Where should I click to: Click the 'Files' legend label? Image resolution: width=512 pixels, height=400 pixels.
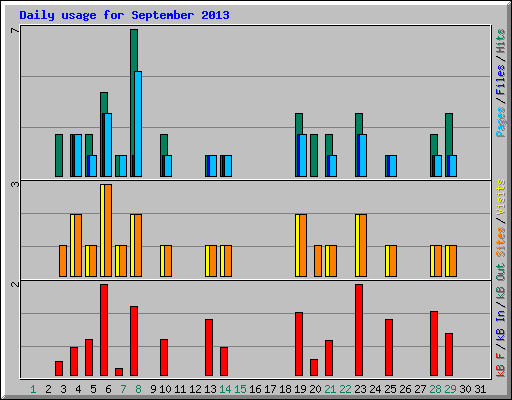(x=501, y=80)
